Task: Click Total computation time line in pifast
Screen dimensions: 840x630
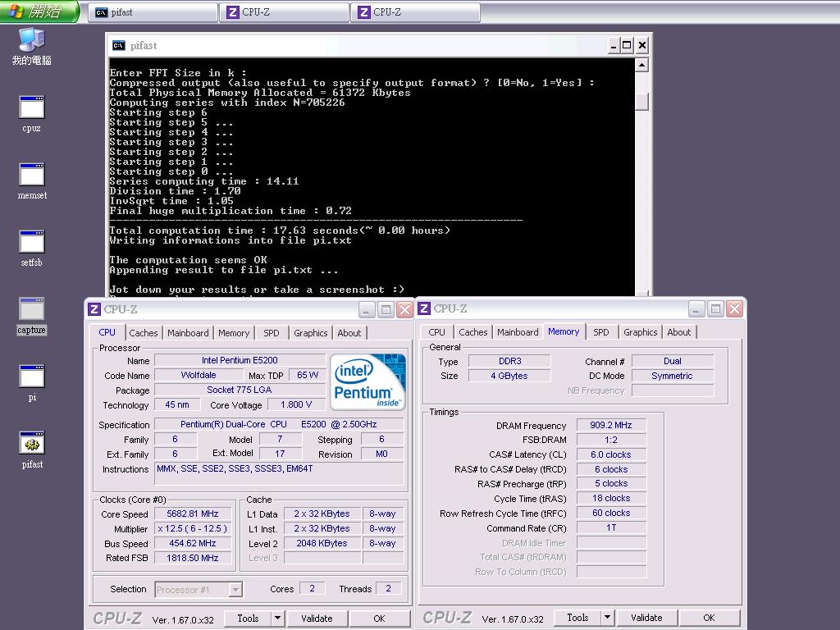Action: [280, 231]
